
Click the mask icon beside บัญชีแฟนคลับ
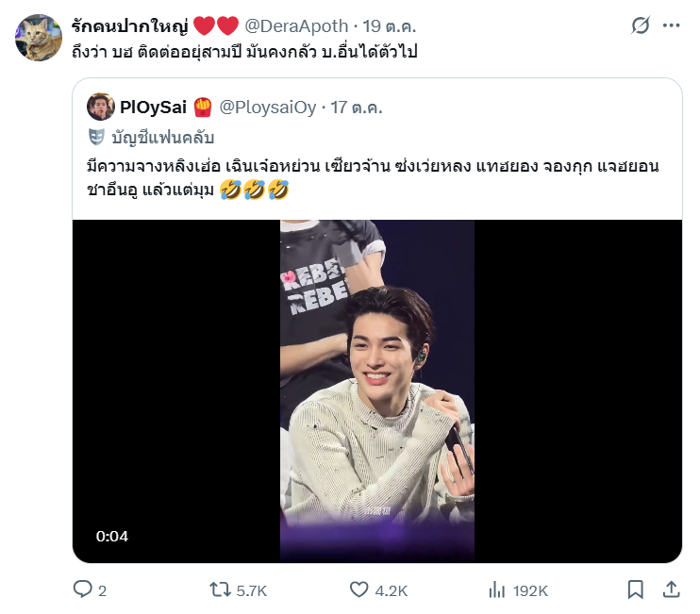(96, 137)
